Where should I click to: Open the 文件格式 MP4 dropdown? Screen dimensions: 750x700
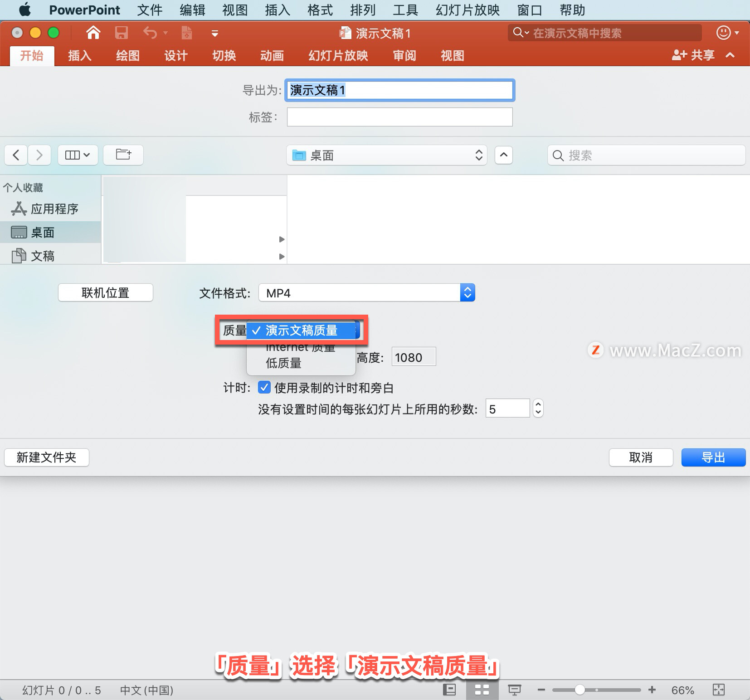(x=367, y=293)
